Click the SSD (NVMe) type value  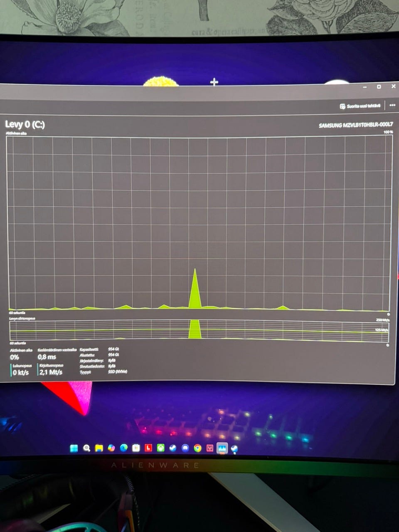[118, 372]
